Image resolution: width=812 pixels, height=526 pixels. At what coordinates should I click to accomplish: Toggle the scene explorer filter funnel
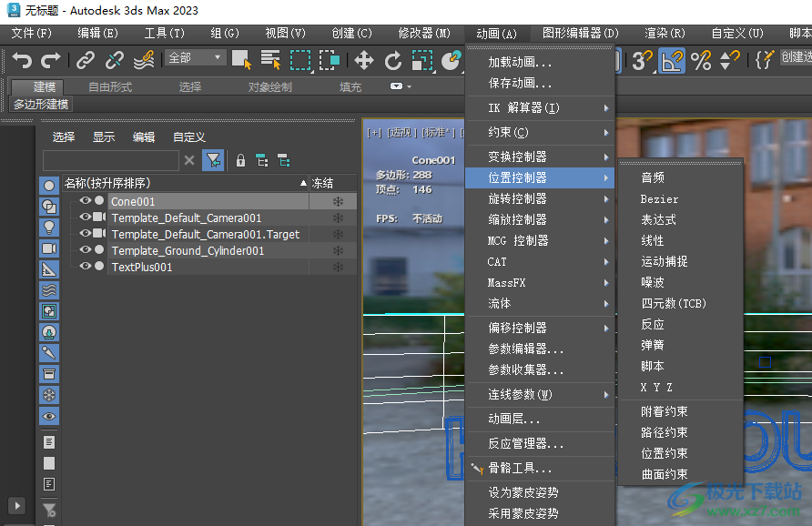click(213, 160)
